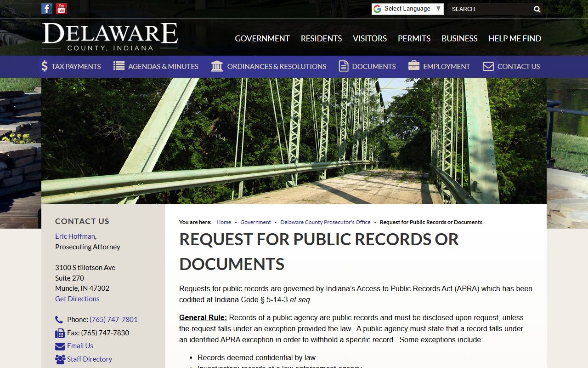Open the Facebook page icon

[47, 9]
